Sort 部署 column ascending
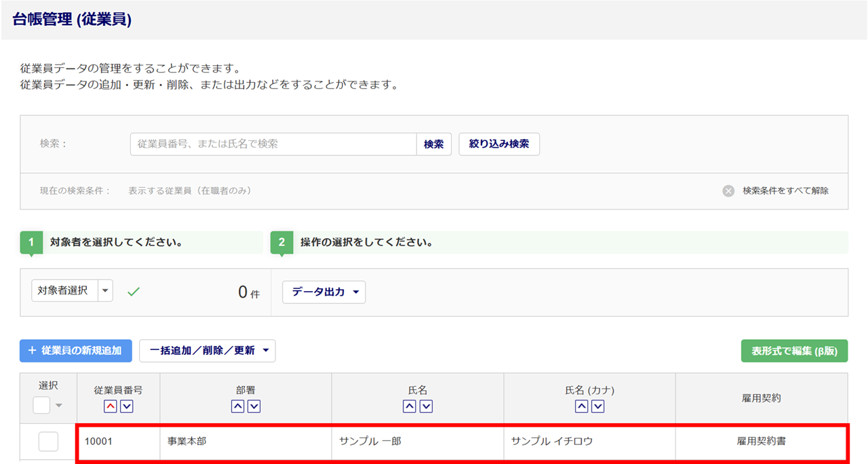The height and width of the screenshot is (464, 868). 237,406
